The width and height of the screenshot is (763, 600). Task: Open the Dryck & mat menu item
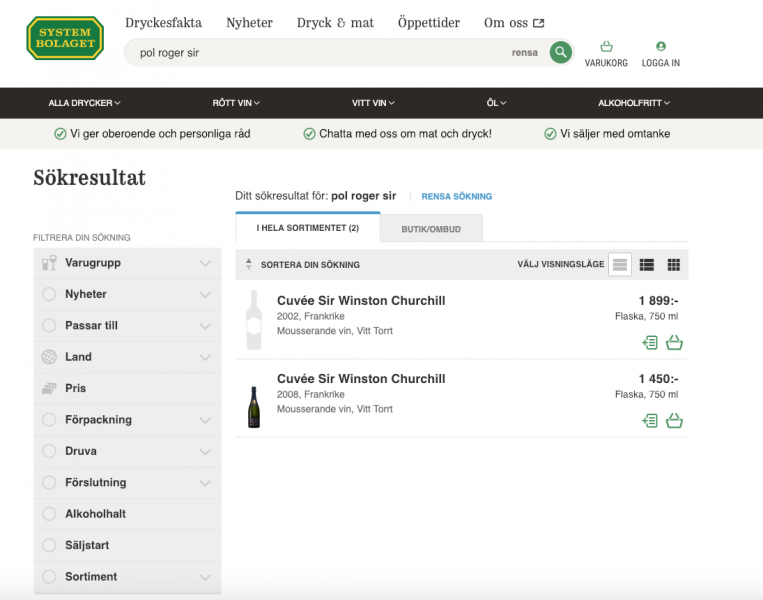[x=335, y=23]
